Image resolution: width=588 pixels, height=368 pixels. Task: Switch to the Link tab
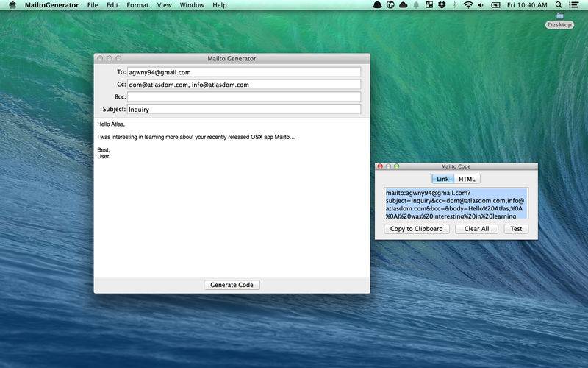pyautogui.click(x=442, y=179)
